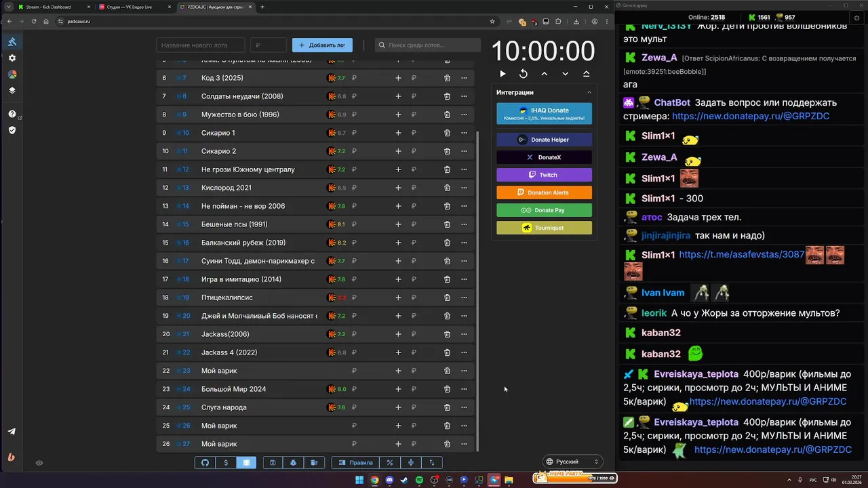Add amount to Код 3 (2025) with plus

click(x=398, y=78)
